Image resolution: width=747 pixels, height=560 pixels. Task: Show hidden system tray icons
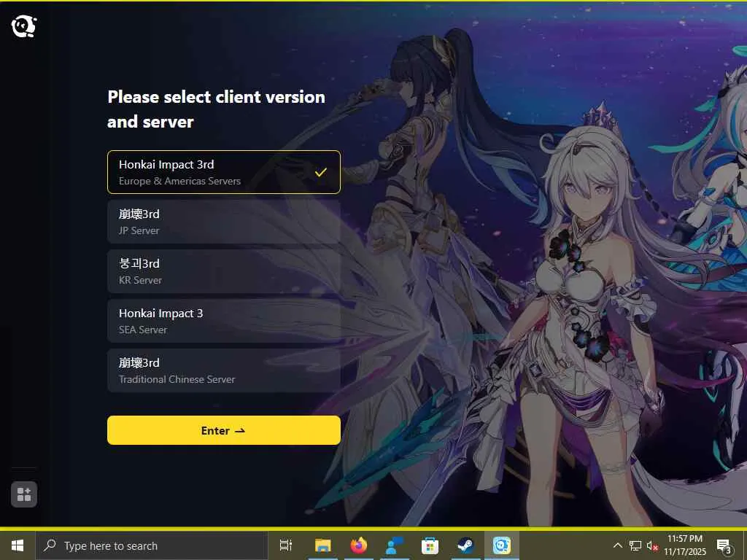click(x=617, y=545)
